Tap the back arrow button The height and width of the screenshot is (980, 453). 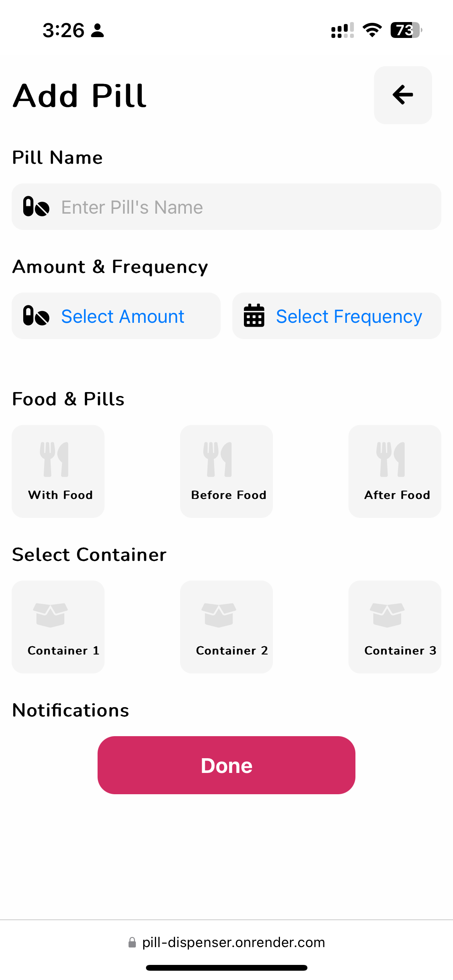(403, 95)
